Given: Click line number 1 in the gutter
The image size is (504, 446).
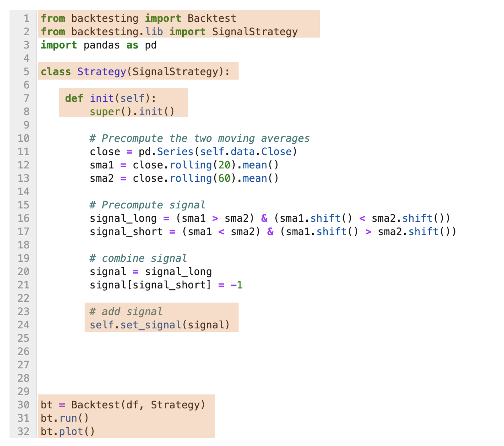Looking at the screenshot, I should click(x=26, y=18).
